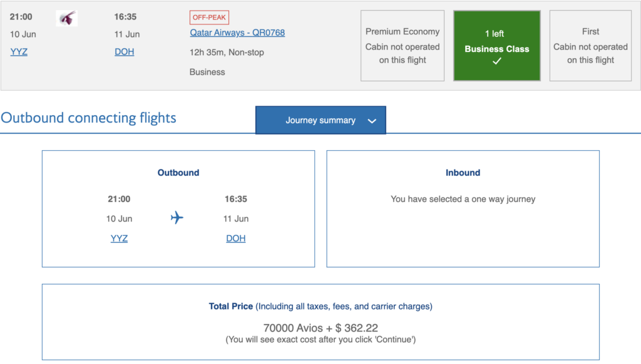Select the Business Class cabin option
Screen dimensions: 641x364
[496, 46]
